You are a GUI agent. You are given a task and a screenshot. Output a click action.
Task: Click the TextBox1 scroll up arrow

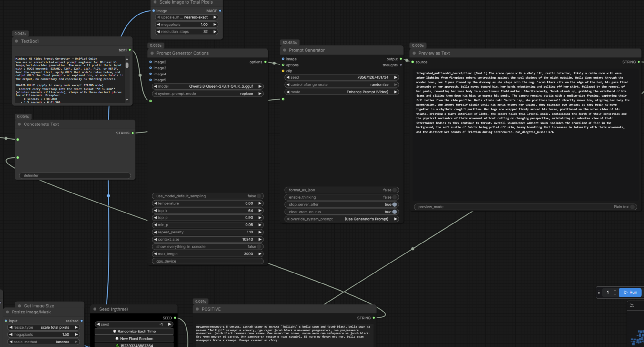point(127,59)
